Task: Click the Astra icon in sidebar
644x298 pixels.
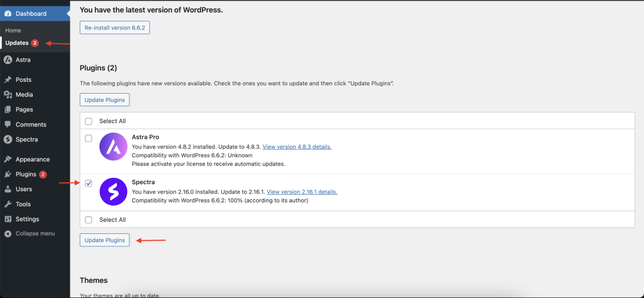Action: click(8, 60)
